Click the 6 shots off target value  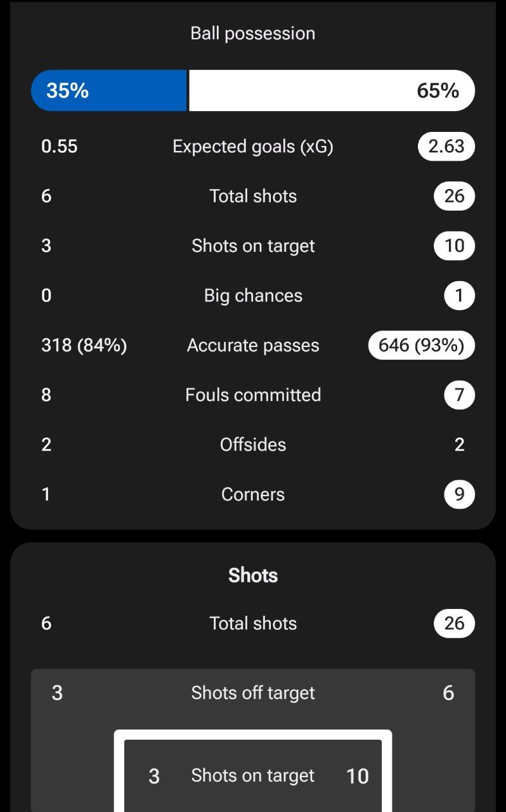tap(448, 693)
